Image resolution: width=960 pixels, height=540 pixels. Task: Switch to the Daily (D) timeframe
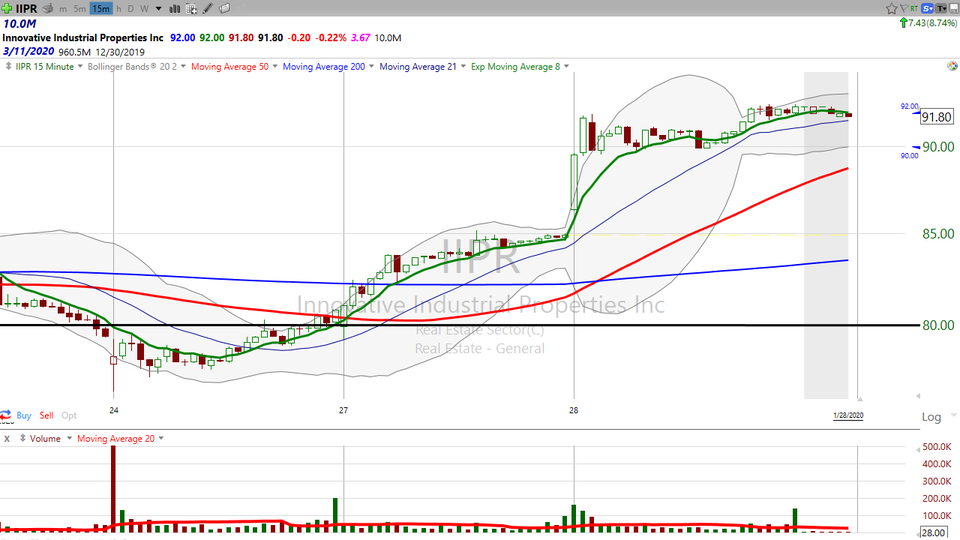pyautogui.click(x=130, y=9)
